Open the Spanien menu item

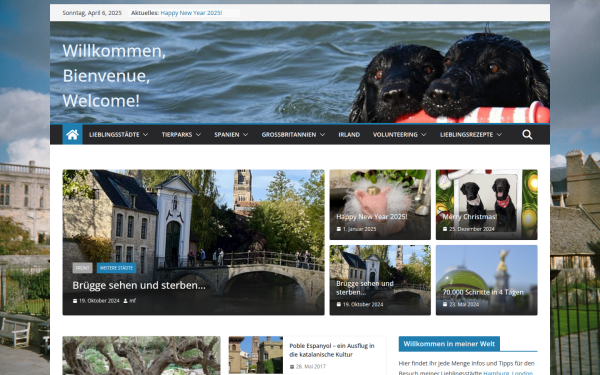click(227, 135)
